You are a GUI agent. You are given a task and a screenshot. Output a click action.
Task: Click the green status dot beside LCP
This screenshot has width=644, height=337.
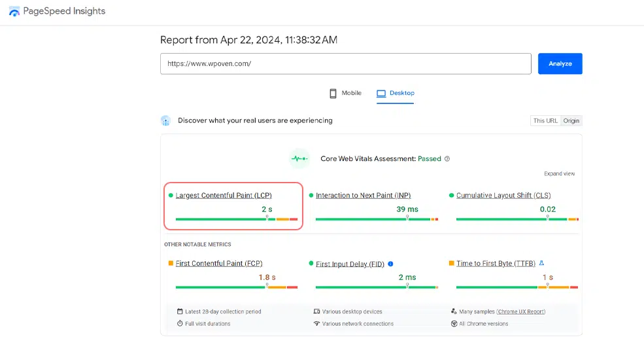[x=171, y=196]
